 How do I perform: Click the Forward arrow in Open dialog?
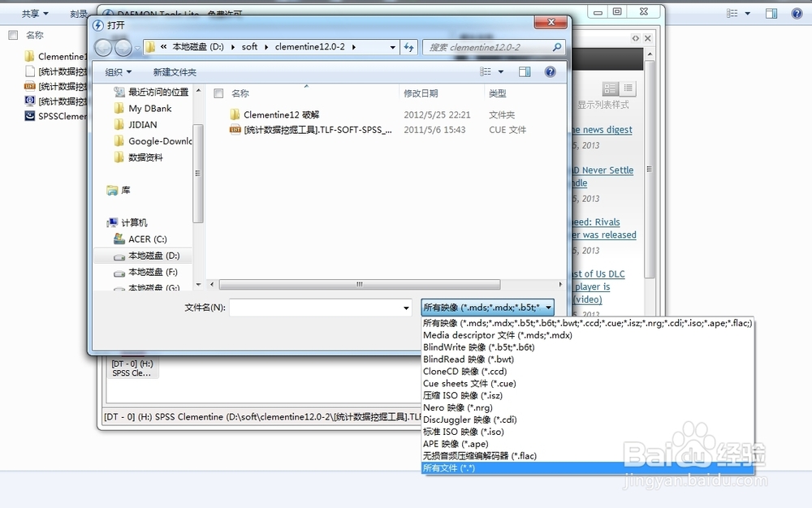tap(123, 48)
